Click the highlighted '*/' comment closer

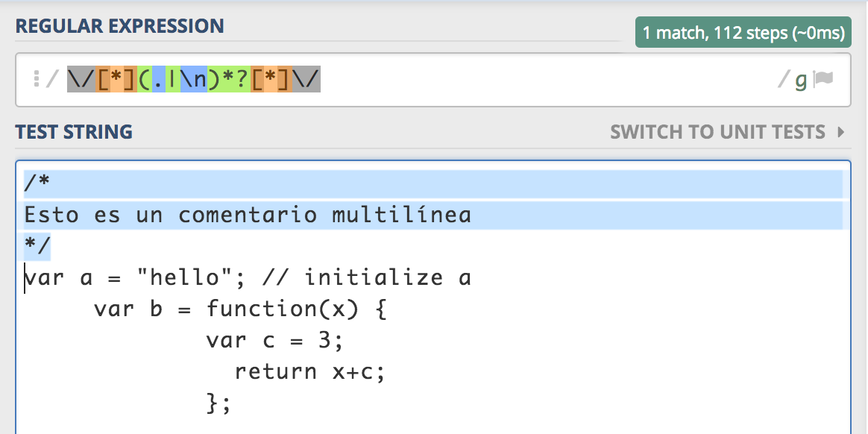tap(37, 247)
